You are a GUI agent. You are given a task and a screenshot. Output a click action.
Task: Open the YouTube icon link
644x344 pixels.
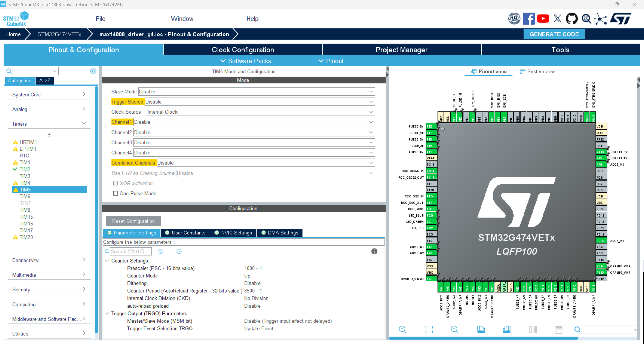[x=543, y=19]
